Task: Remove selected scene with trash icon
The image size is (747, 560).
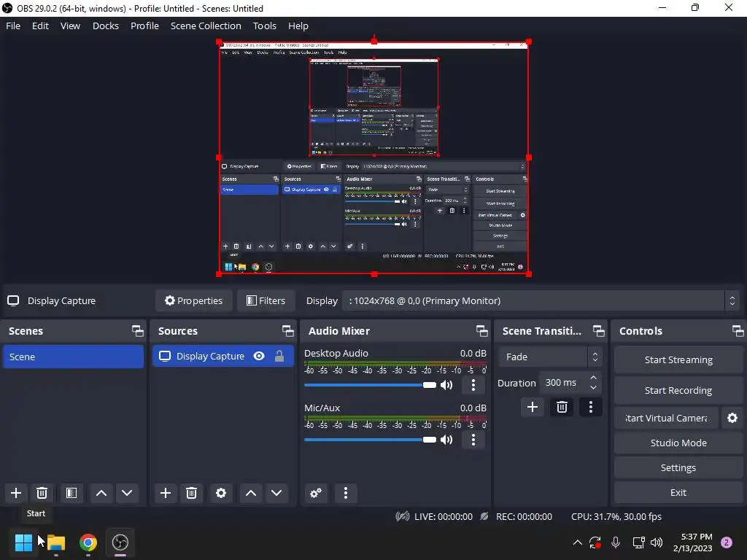Action: coord(42,493)
